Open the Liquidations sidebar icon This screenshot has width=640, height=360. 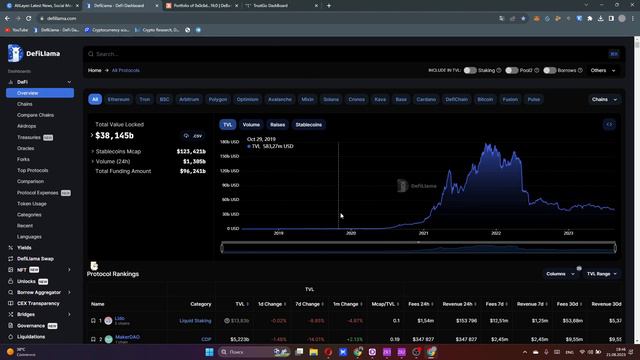coord(11,337)
